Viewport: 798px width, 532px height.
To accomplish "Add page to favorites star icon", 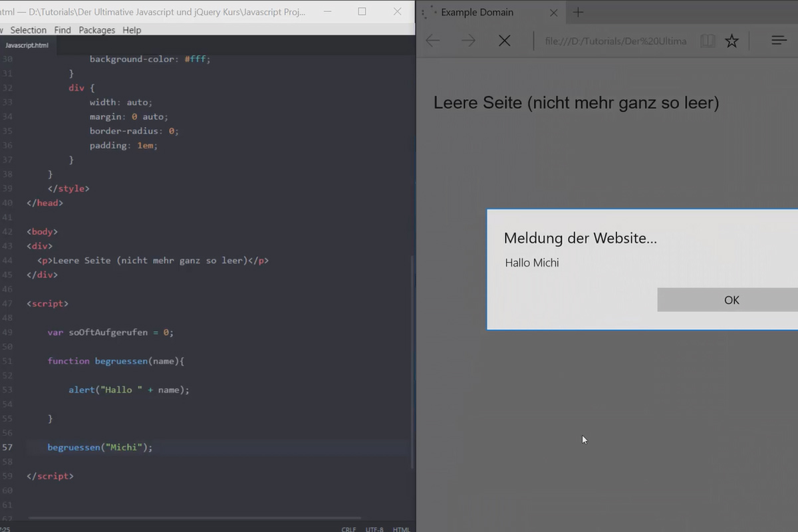I will coord(731,41).
